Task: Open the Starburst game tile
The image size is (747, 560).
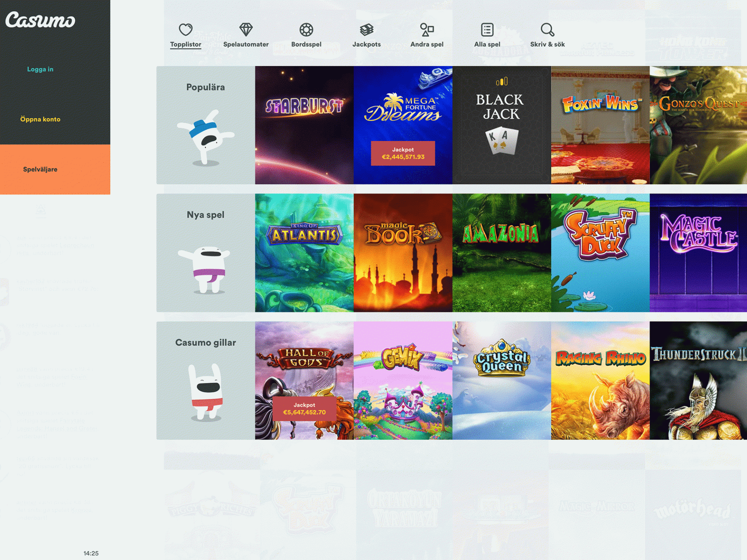Action: 304,125
